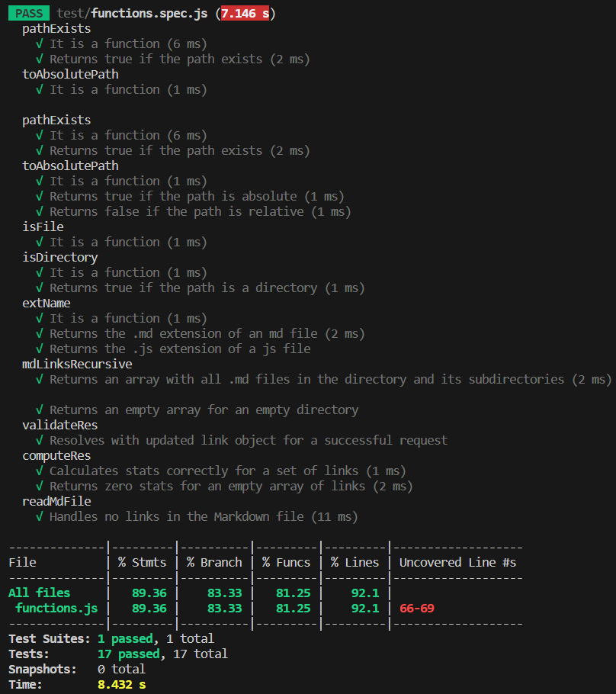Select the 'All files' row label
Screen dimensions: 616x694
click(x=40, y=593)
